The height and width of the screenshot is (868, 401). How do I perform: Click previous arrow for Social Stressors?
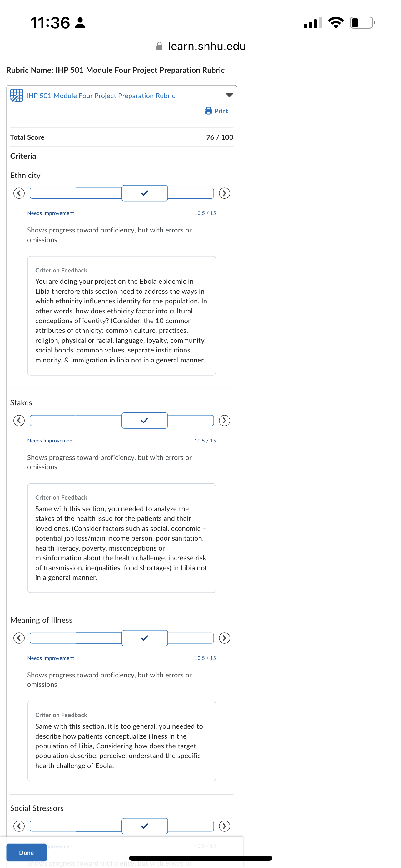click(x=19, y=826)
